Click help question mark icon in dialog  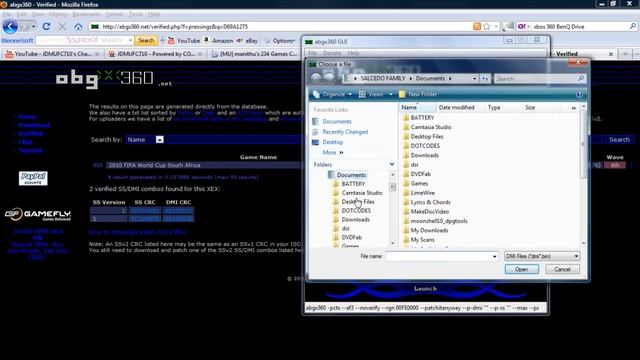[x=579, y=94]
